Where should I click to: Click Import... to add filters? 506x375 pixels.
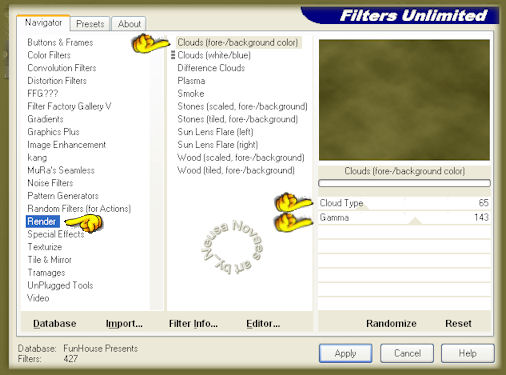(124, 323)
